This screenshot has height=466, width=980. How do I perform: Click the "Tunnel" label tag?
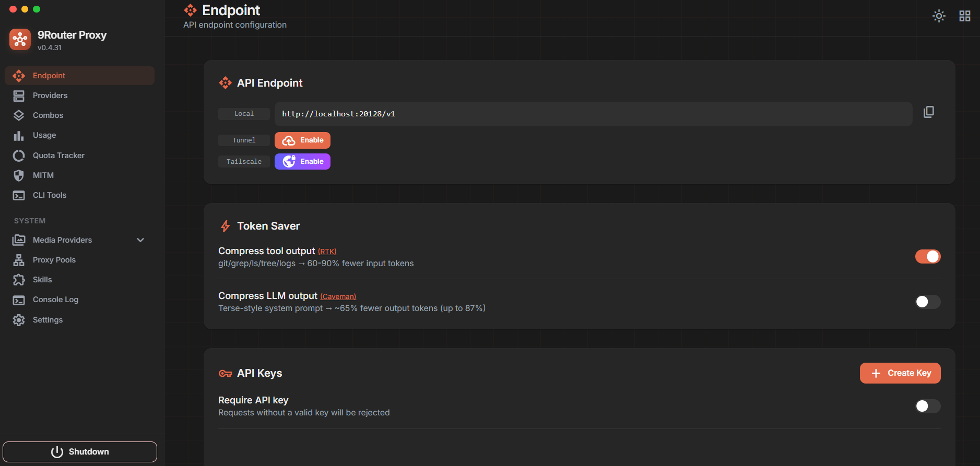click(244, 140)
